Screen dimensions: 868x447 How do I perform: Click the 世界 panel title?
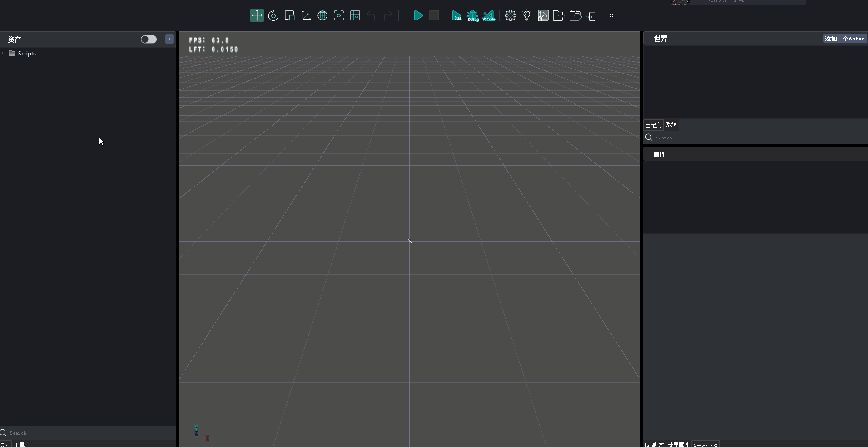pyautogui.click(x=660, y=39)
